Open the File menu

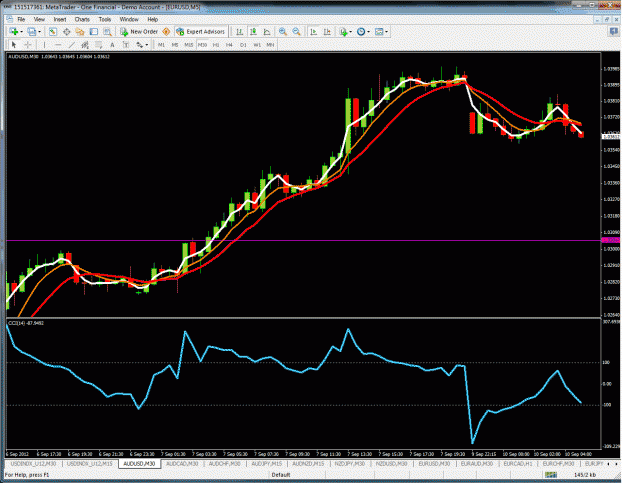(x=21, y=19)
